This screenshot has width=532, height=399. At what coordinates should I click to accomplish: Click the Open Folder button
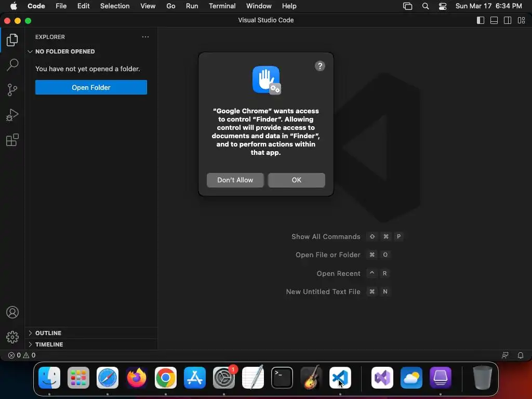(x=91, y=87)
